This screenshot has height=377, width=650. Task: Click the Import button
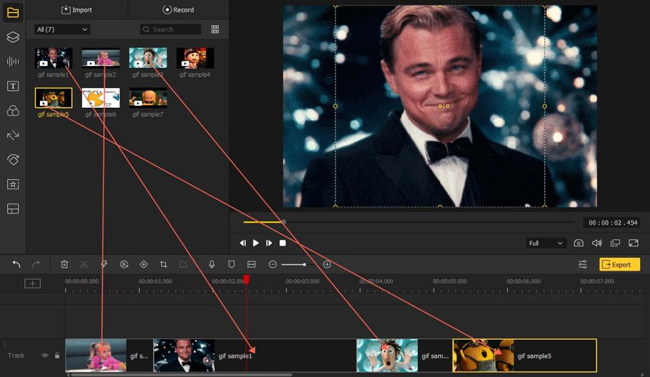coord(77,10)
